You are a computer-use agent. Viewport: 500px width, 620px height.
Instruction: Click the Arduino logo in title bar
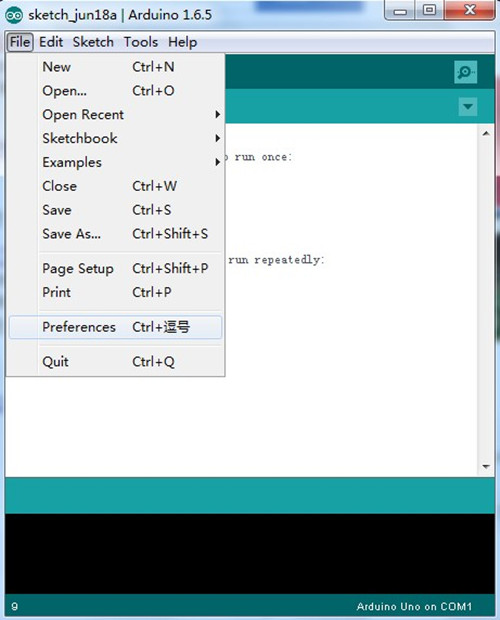pos(14,15)
